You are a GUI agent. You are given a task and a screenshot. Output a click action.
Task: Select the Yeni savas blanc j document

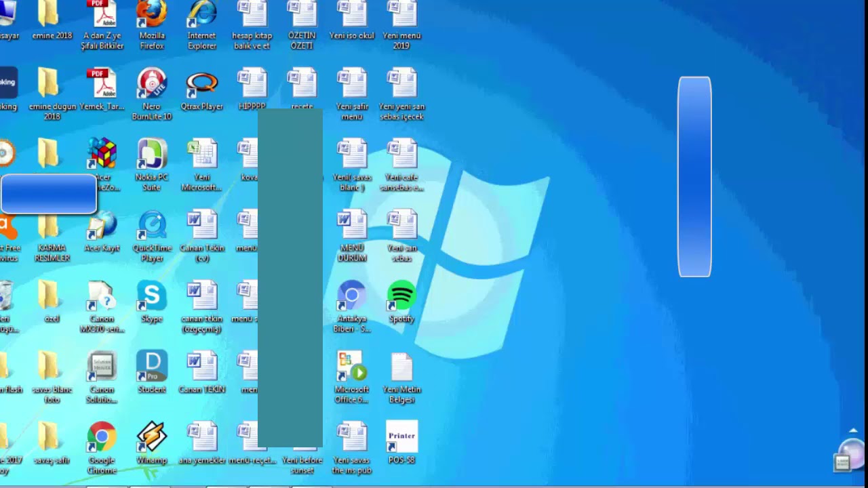click(352, 165)
